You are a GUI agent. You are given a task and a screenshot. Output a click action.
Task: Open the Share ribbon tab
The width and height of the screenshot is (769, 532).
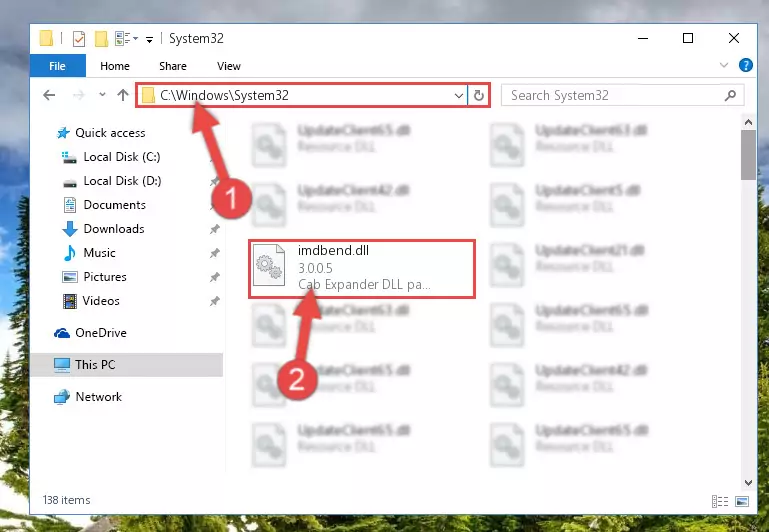173,66
